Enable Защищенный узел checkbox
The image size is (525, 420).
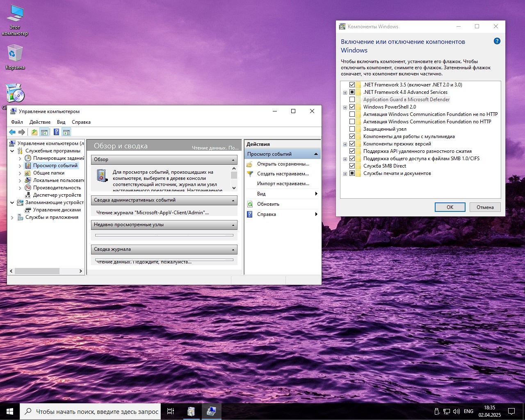tap(352, 129)
